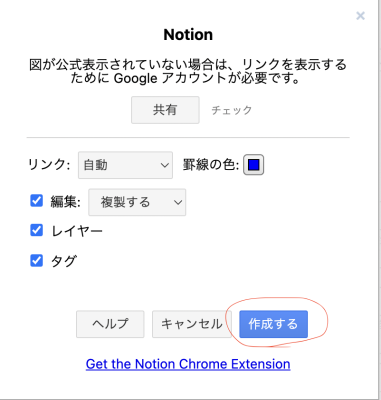Click the blue 作成する button
381x400 pixels.
point(273,324)
